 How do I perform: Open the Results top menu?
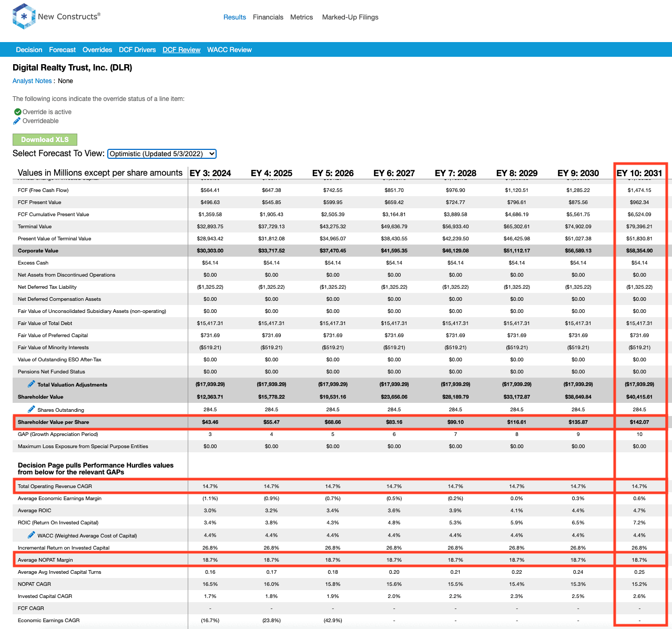(235, 17)
